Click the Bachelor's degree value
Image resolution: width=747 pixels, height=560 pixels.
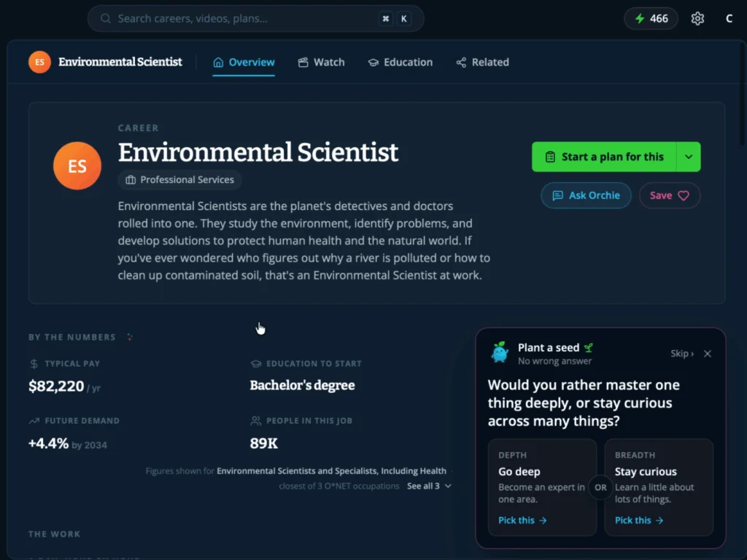(303, 385)
